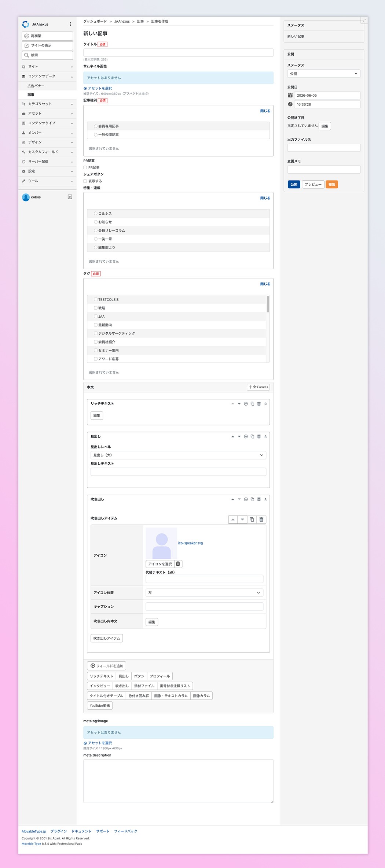The height and width of the screenshot is (868, 385).
Task: Add a block after リッチテキスト
Action: pyautogui.click(x=246, y=404)
